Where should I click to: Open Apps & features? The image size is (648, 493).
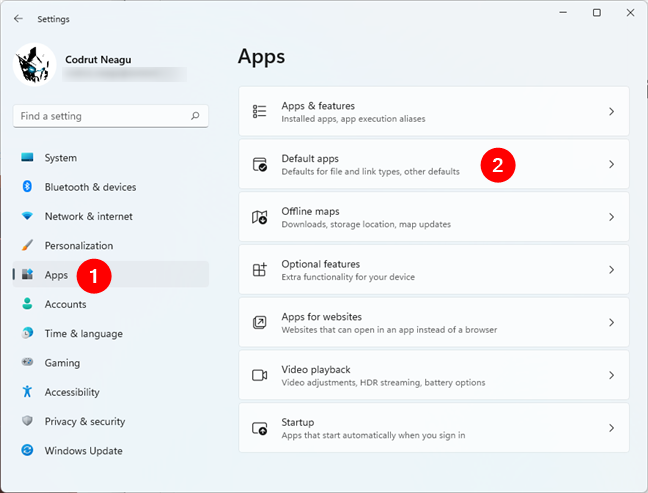click(x=434, y=111)
